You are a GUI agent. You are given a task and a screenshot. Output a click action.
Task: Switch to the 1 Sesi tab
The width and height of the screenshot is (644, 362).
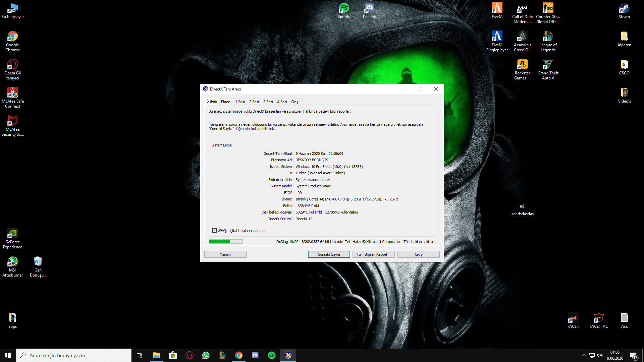[239, 102]
